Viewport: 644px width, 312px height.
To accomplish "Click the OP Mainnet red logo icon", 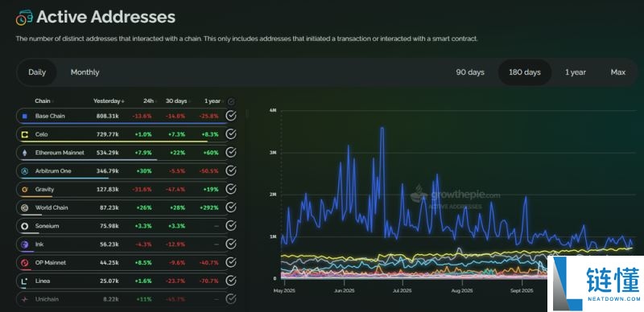I will (x=25, y=263).
